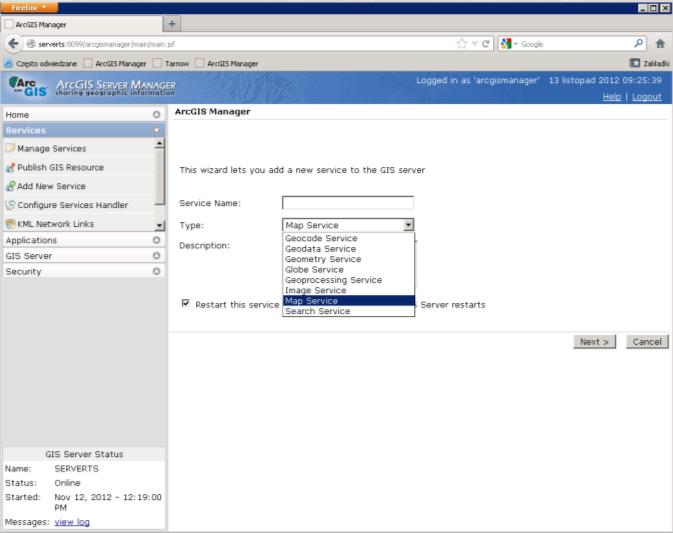The height and width of the screenshot is (533, 673).
Task: Open Add New Service in sidebar
Action: (x=51, y=186)
